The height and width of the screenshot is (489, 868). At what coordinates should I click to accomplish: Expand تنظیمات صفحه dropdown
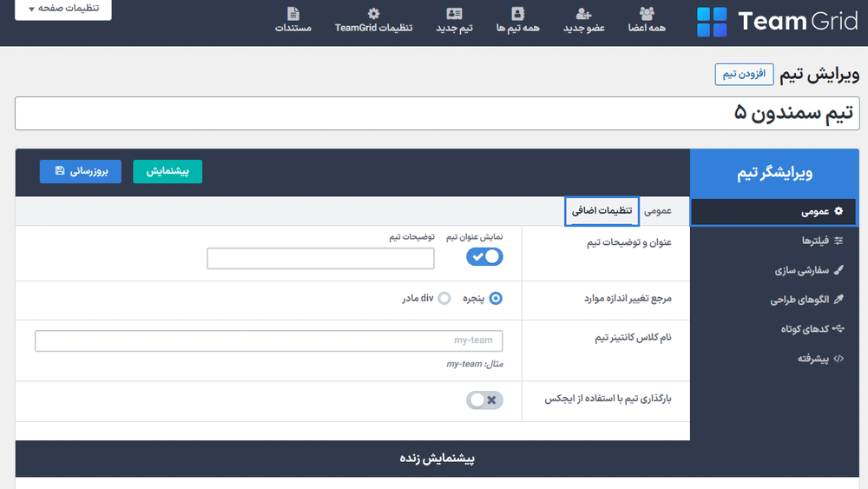pyautogui.click(x=62, y=9)
